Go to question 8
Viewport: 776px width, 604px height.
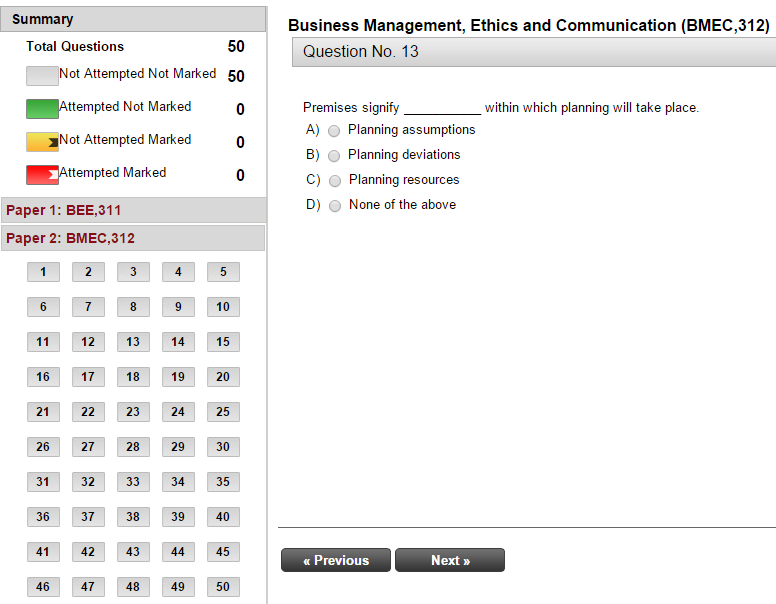133,307
